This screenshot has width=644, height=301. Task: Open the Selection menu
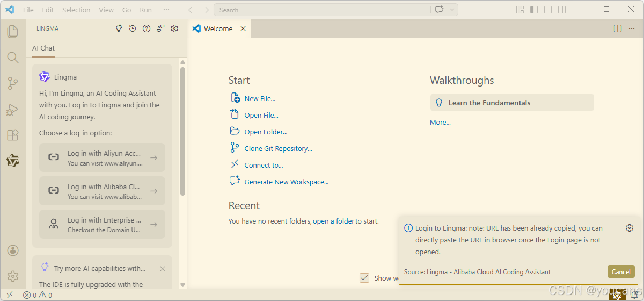[x=76, y=10]
